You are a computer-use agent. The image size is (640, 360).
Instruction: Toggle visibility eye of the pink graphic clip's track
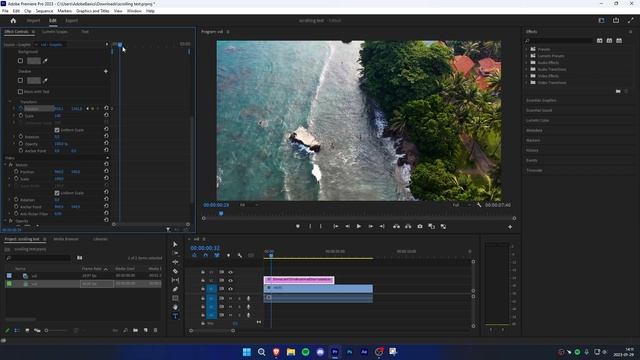coord(231,280)
